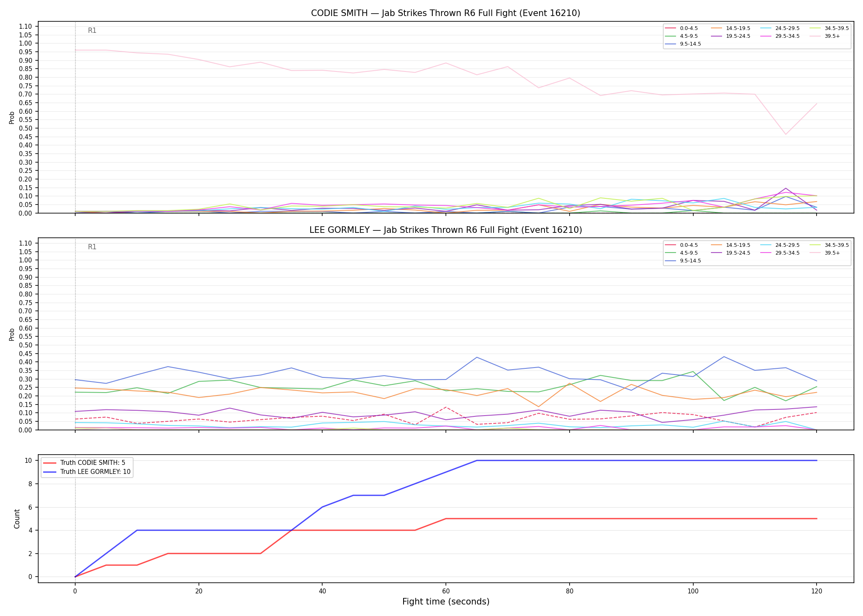The height and width of the screenshot is (616, 863).
Task: Click the x-axis tick label '80'
Action: (x=570, y=591)
